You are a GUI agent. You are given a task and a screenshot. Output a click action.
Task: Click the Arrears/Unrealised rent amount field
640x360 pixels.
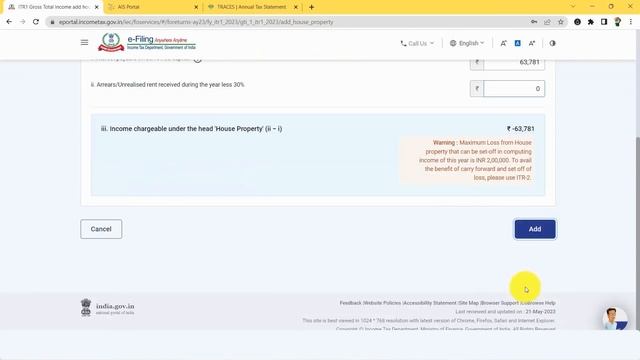point(514,89)
